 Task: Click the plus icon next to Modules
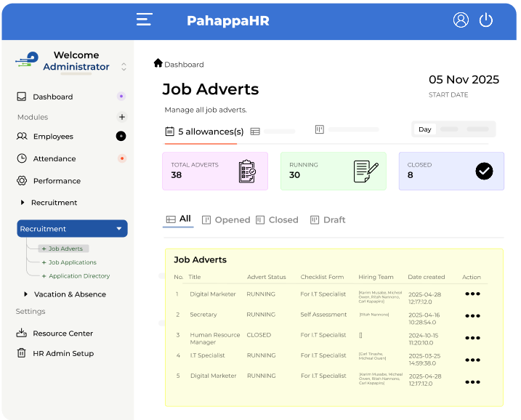[122, 117]
